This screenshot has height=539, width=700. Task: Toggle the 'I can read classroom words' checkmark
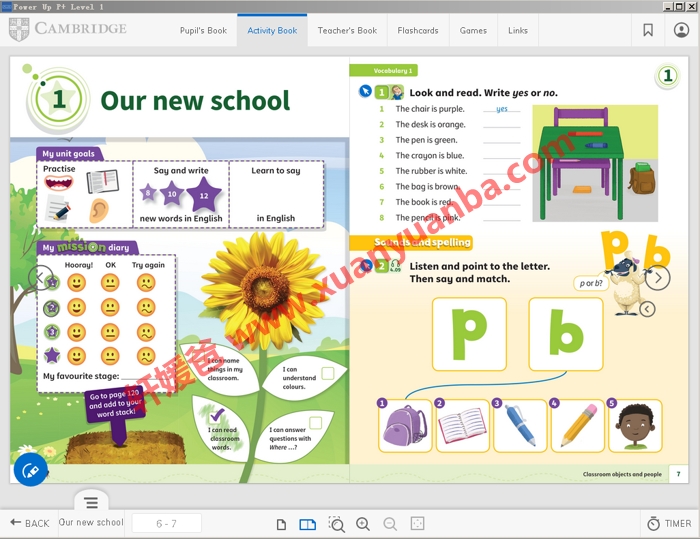[x=217, y=415]
